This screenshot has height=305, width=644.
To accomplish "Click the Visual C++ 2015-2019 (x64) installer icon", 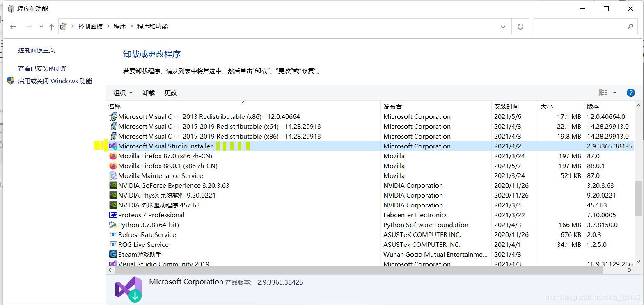I will pos(113,127).
